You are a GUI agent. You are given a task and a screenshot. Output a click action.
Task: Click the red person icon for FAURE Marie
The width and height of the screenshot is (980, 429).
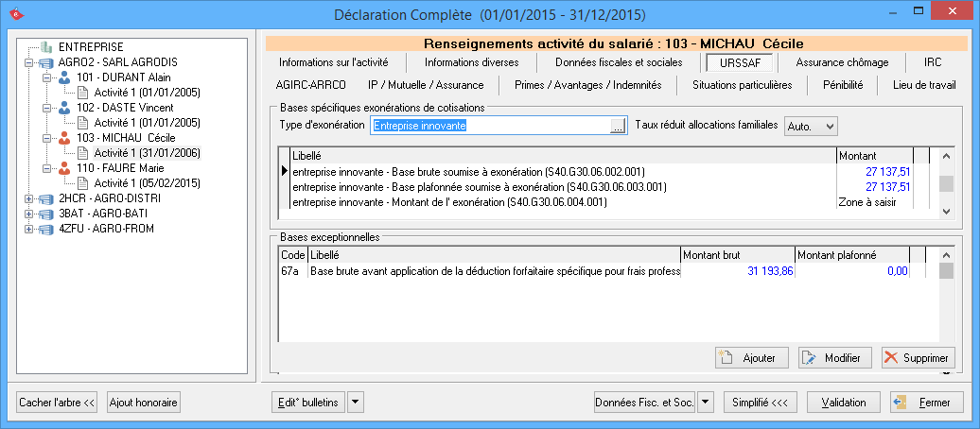(63, 168)
